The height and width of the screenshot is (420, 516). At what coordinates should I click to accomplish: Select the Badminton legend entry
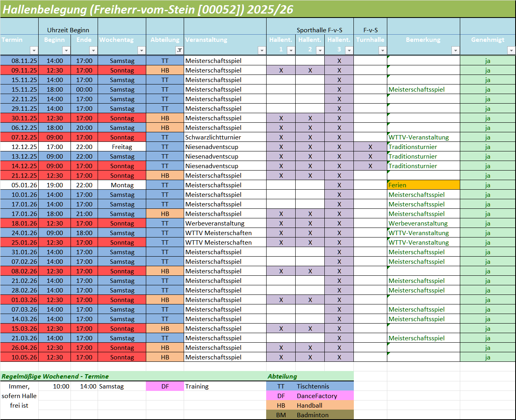[x=313, y=415]
